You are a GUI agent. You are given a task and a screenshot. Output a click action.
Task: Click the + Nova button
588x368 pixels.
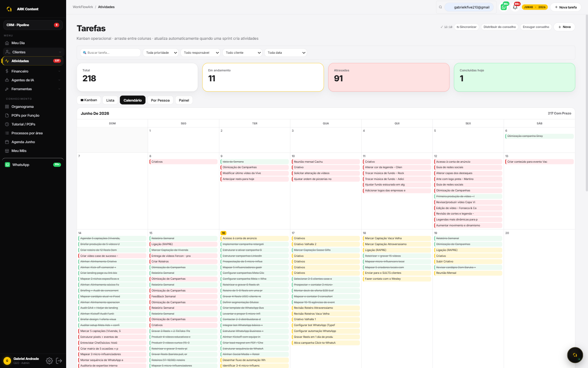point(564,27)
